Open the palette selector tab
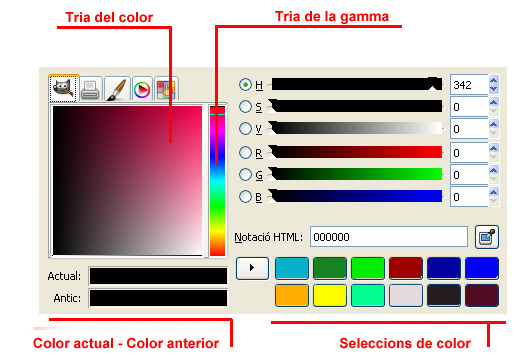526x363 pixels. pos(166,89)
